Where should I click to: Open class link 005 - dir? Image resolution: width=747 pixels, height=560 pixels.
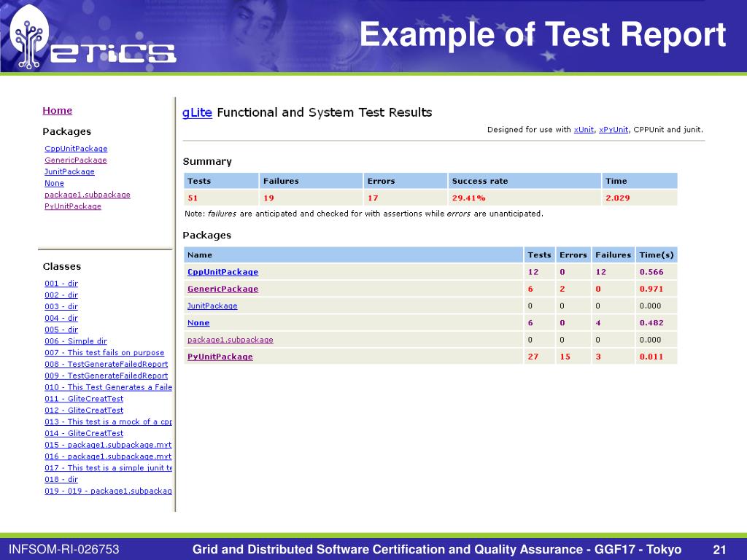click(61, 330)
